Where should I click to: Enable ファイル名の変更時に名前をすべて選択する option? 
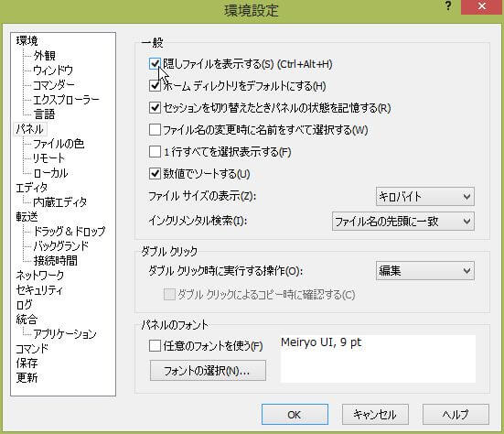(x=155, y=130)
